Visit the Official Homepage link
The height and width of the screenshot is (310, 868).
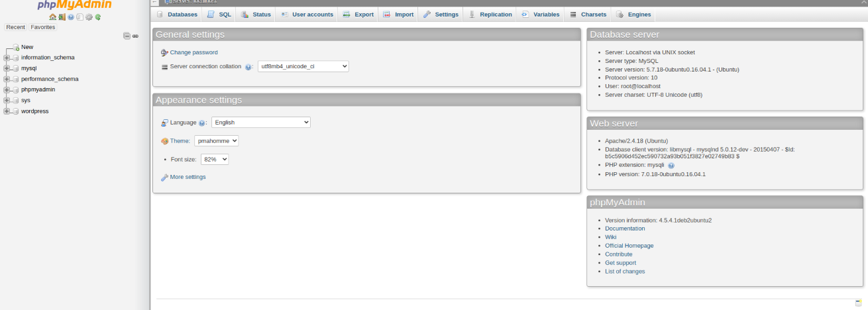pos(629,246)
